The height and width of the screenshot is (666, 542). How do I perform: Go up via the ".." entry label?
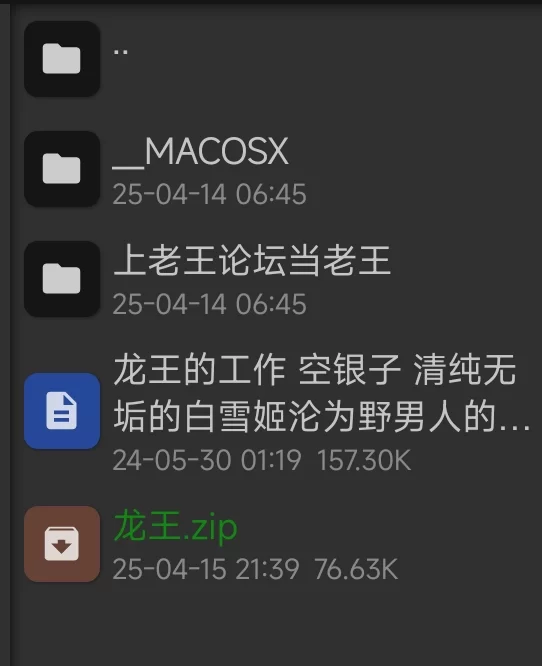[x=121, y=52]
